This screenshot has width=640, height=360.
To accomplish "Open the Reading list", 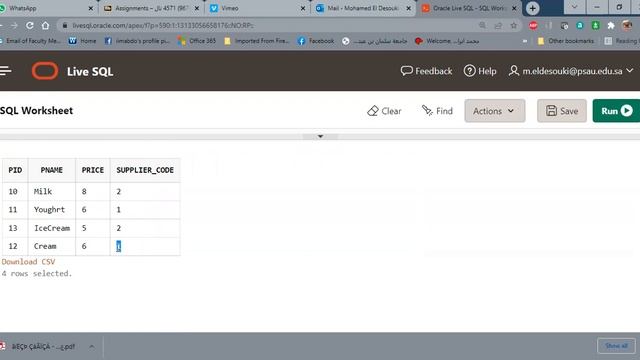I will click(621, 41).
